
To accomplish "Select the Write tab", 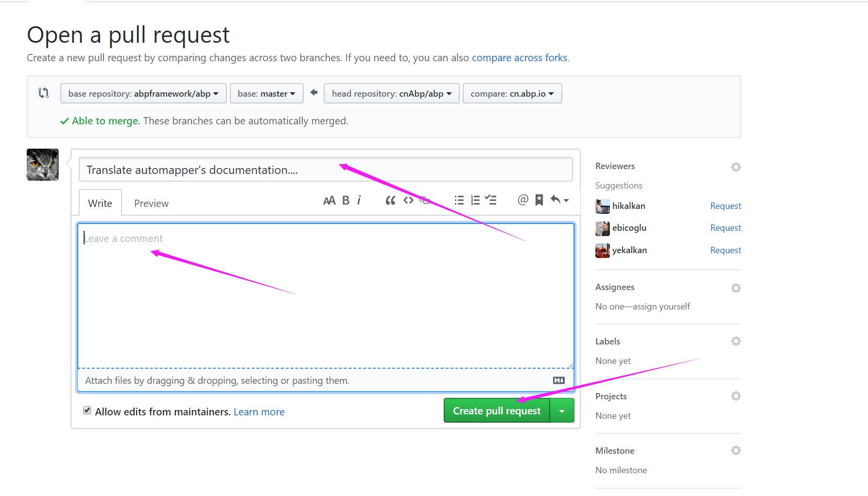I will (100, 203).
